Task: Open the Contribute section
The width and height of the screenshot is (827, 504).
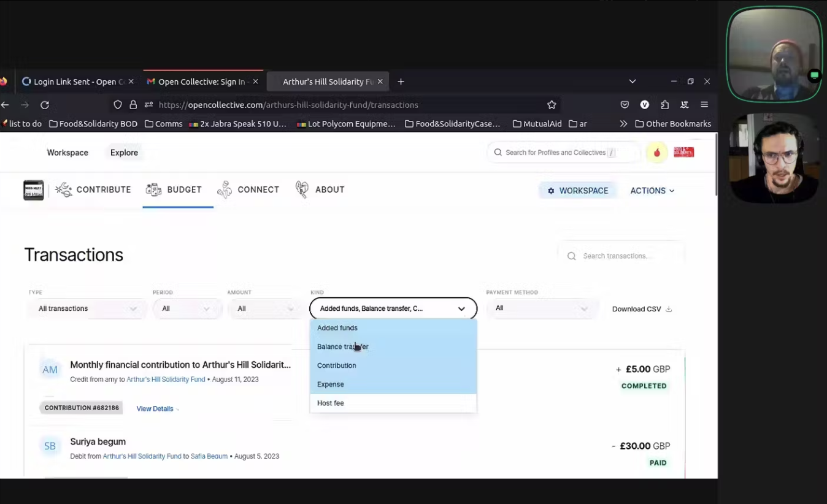Action: (93, 190)
